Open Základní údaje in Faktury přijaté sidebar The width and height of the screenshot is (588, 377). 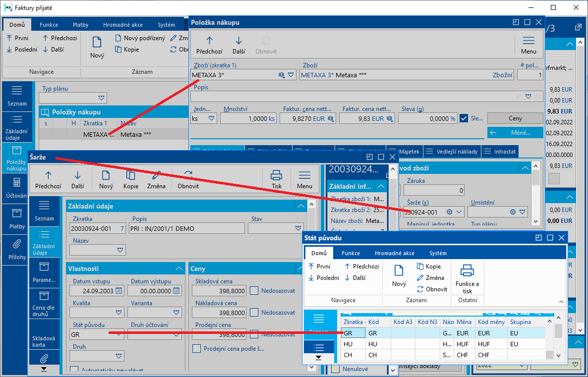17,128
